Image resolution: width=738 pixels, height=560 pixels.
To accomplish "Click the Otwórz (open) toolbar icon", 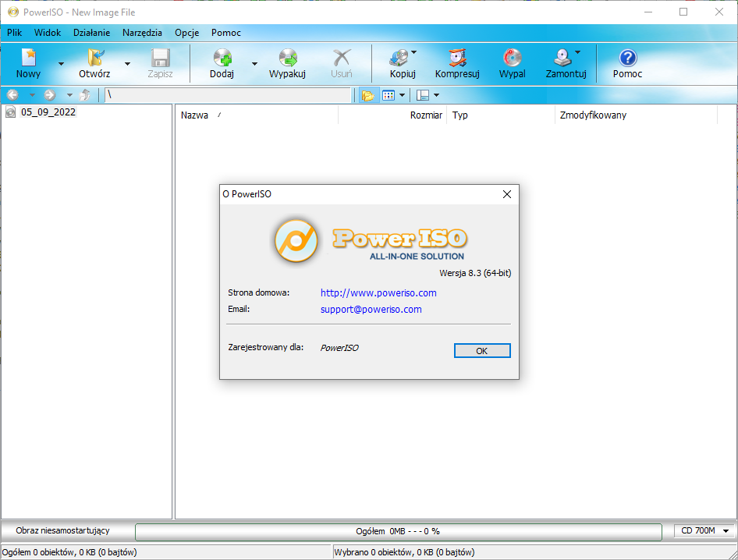I will [x=95, y=58].
